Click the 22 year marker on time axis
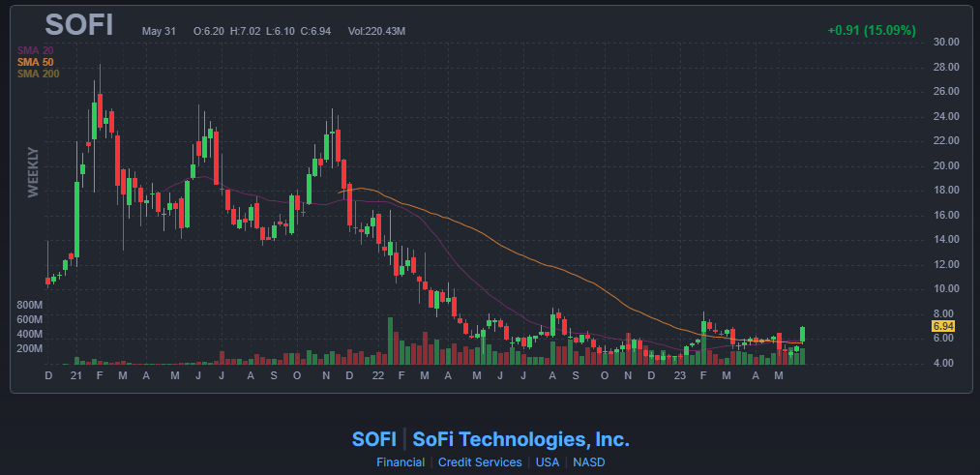Screen dimensions: 980x475 click(x=377, y=375)
